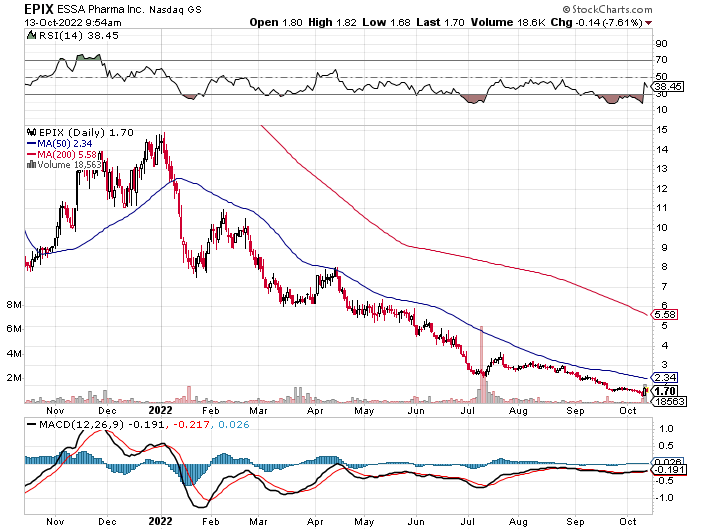Screen dimensions: 703x530
Task: Click the tall July volume spike bar
Action: [x=482, y=364]
